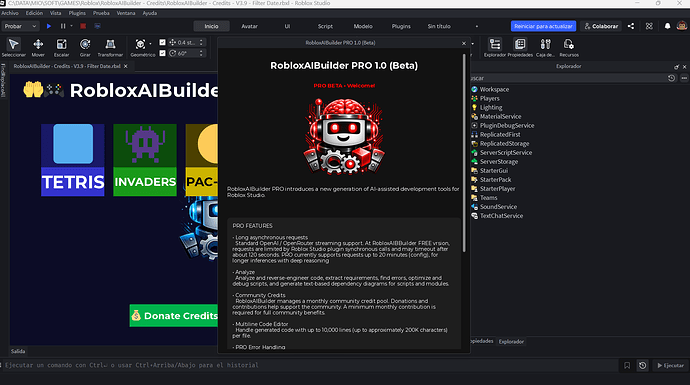
Task: Select the Workspace service
Action: [x=490, y=89]
